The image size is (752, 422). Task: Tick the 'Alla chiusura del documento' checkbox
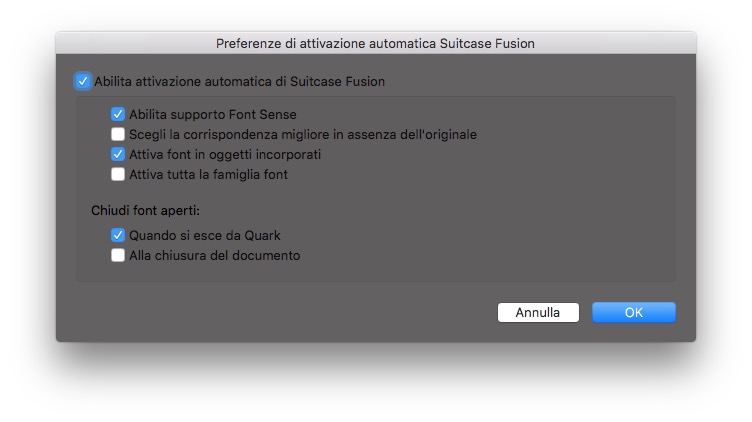[118, 256]
